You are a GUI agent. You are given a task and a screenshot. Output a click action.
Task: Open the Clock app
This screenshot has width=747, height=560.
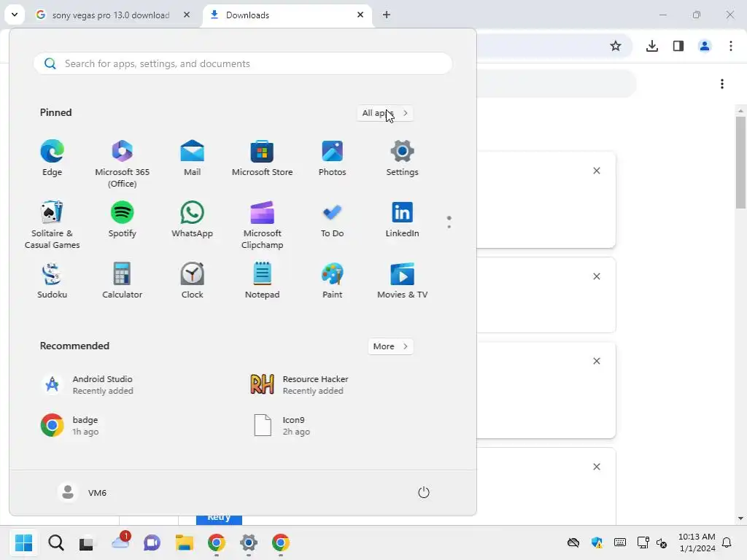pyautogui.click(x=192, y=281)
